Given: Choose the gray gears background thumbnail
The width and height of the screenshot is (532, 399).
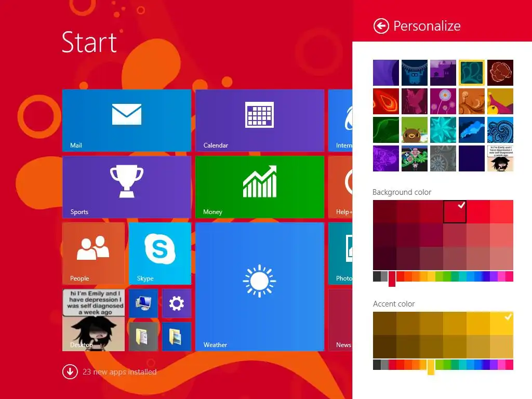Looking at the screenshot, I should 443,158.
